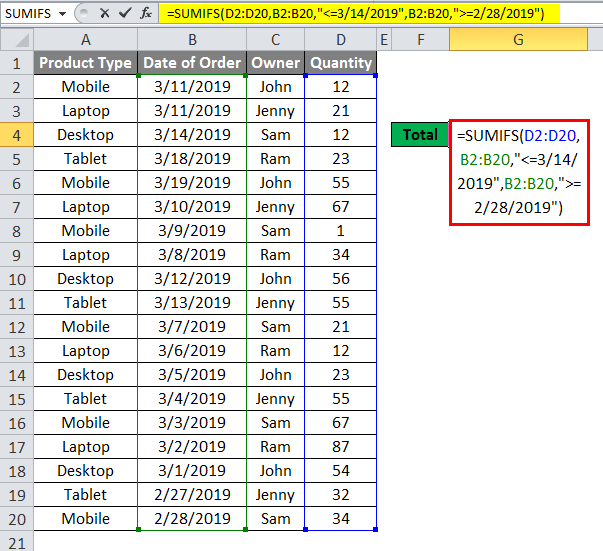Viewport: 603px width, 551px height.
Task: Select the quantity 1 cell in row 8
Action: (341, 231)
